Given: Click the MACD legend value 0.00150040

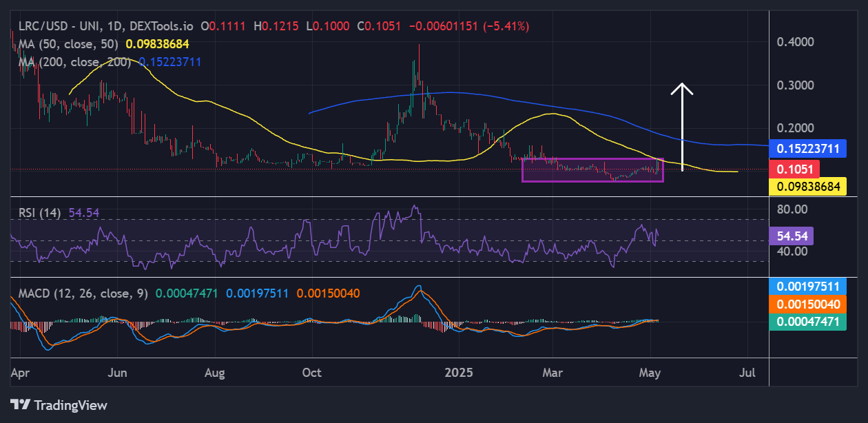Looking at the screenshot, I should pyautogui.click(x=328, y=293).
